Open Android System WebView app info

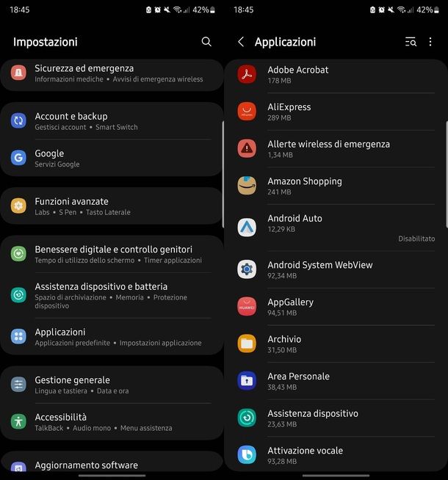pyautogui.click(x=336, y=269)
